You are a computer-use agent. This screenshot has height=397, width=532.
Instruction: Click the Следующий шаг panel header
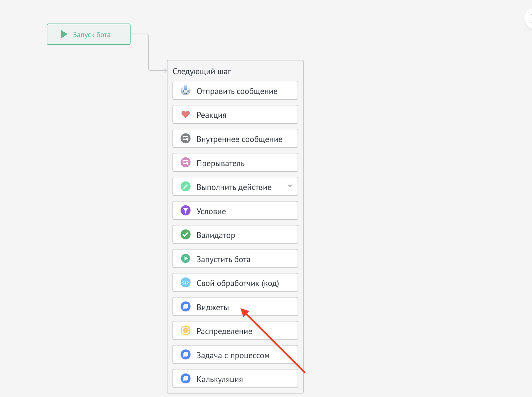click(202, 72)
